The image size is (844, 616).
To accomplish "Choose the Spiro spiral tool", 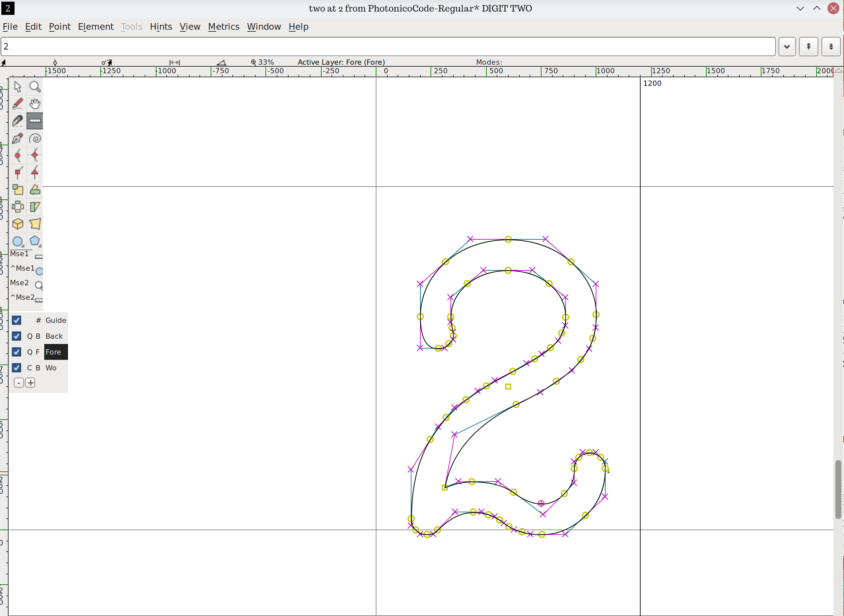I will 35,138.
